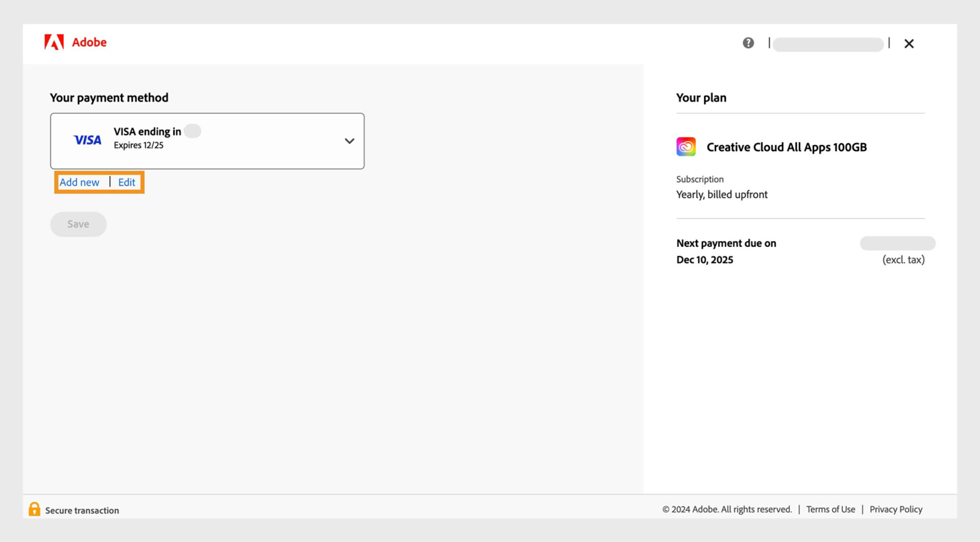Click the VISA card logo
This screenshot has width=980, height=542.
coord(87,140)
